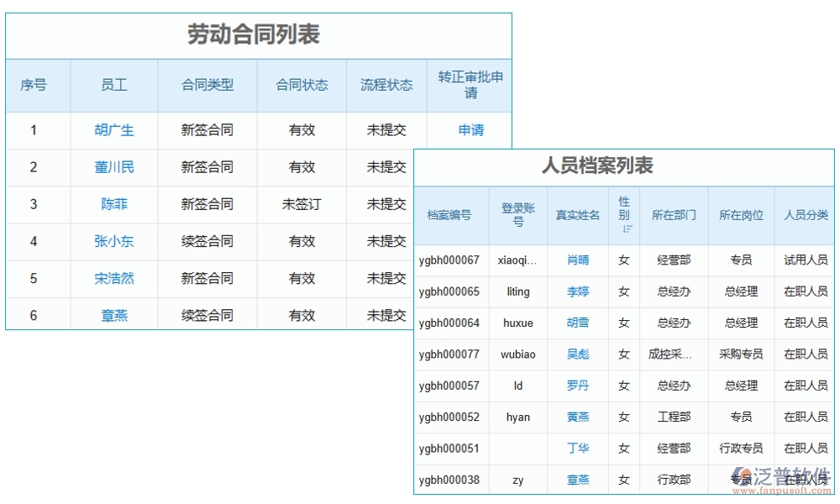Click the 人员分类 column header

coord(805,215)
